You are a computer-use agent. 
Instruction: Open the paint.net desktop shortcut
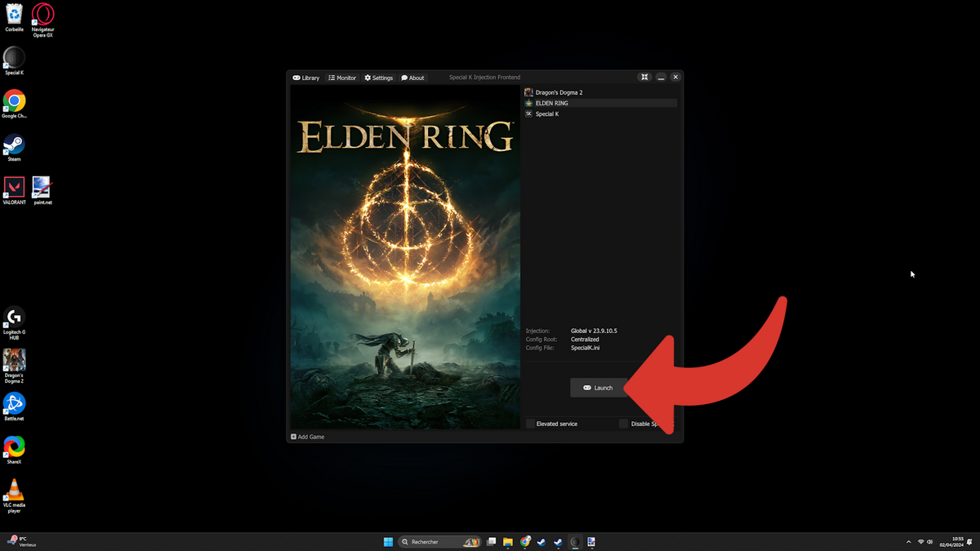[x=42, y=191]
